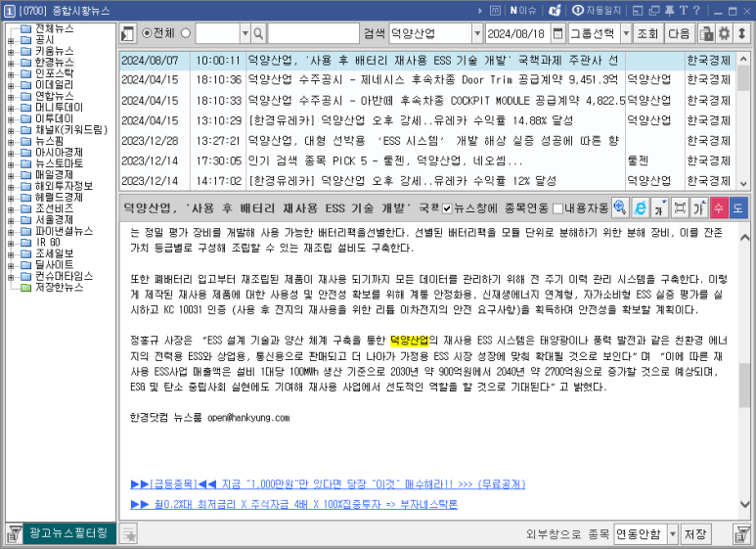Image resolution: width=756 pixels, height=549 pixels.
Task: Check the 내용자동 checkbox
Action: [x=557, y=208]
